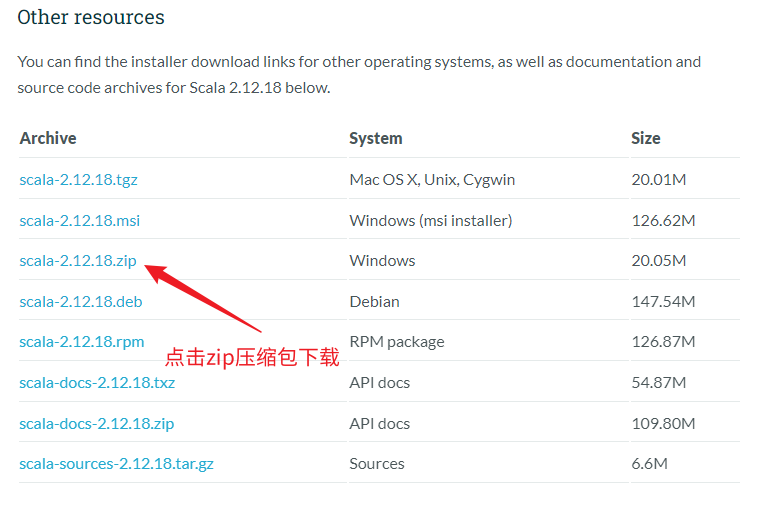Download scala-docs-2.12.18.txz API docs

tap(97, 383)
